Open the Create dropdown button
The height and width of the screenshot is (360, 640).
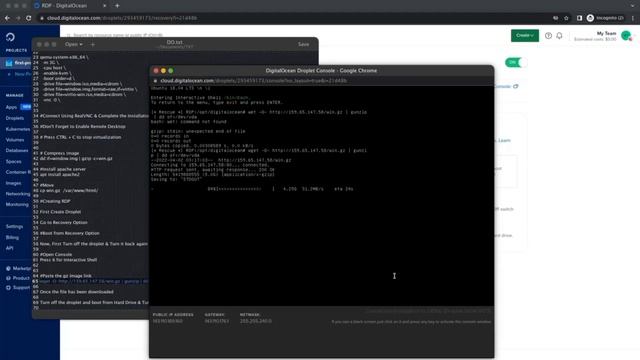(x=524, y=36)
